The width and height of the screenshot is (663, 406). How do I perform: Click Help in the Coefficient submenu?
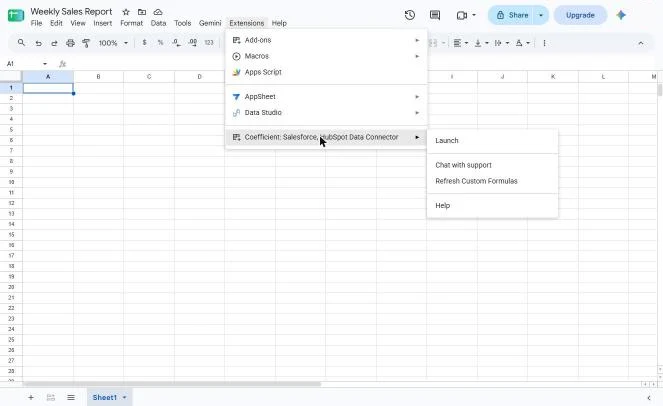tap(493, 206)
